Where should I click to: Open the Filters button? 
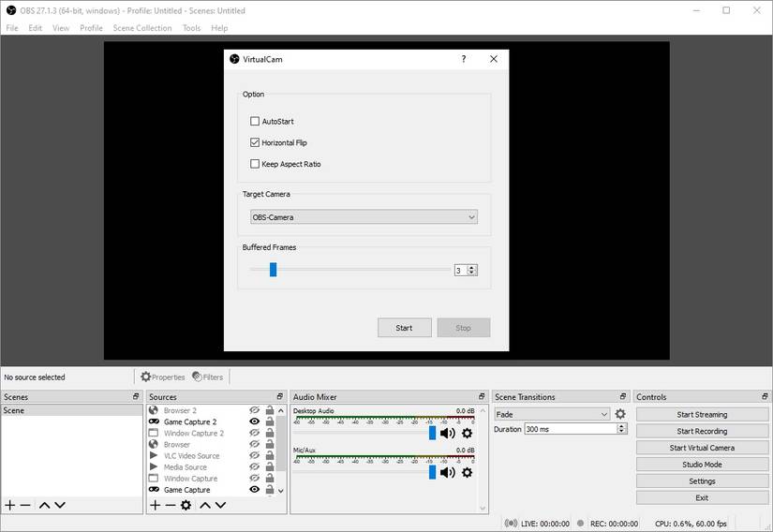coord(208,377)
